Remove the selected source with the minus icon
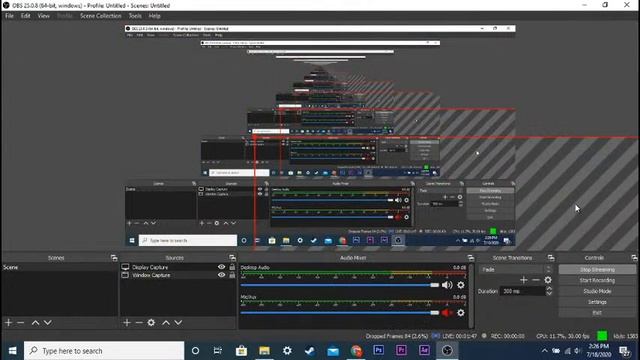Image resolution: width=640 pixels, height=360 pixels. pos(139,322)
